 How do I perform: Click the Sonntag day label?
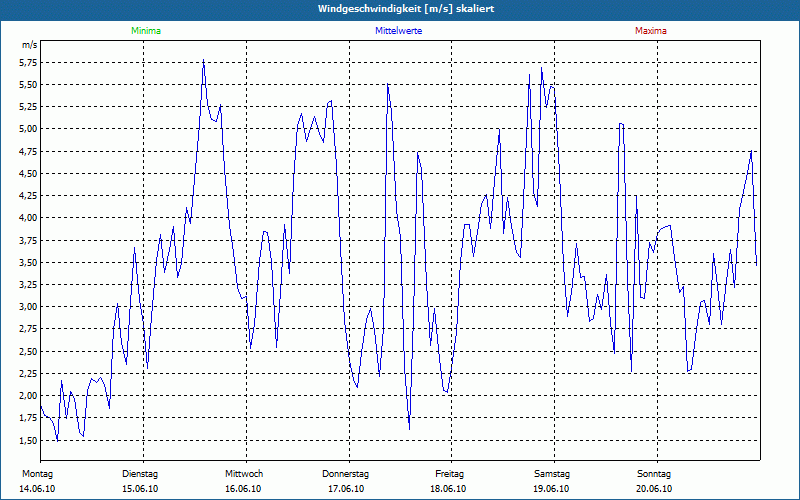coord(654,474)
